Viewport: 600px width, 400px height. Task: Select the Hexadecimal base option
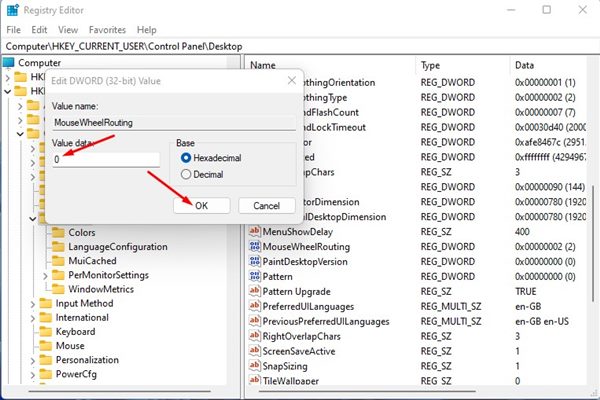pos(186,158)
